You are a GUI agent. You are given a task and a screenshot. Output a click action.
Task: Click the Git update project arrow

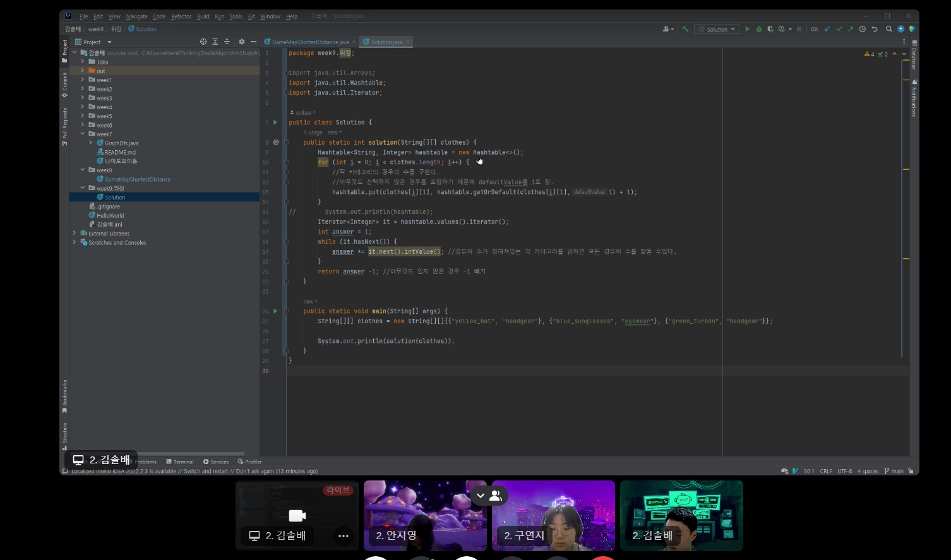click(x=827, y=29)
